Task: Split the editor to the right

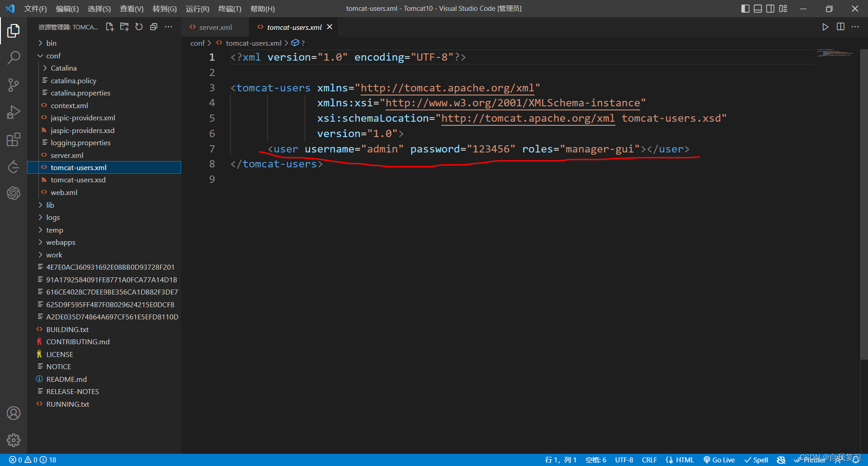Action: pos(840,27)
